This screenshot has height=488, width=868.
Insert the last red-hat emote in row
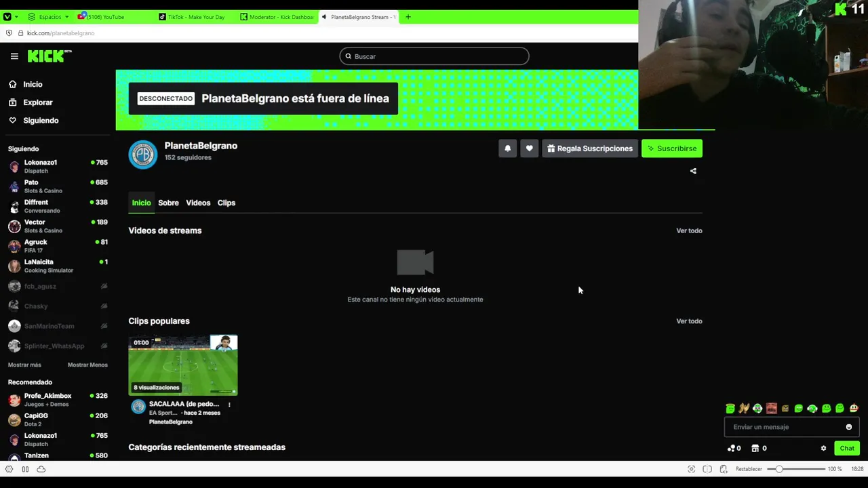pyautogui.click(x=854, y=408)
